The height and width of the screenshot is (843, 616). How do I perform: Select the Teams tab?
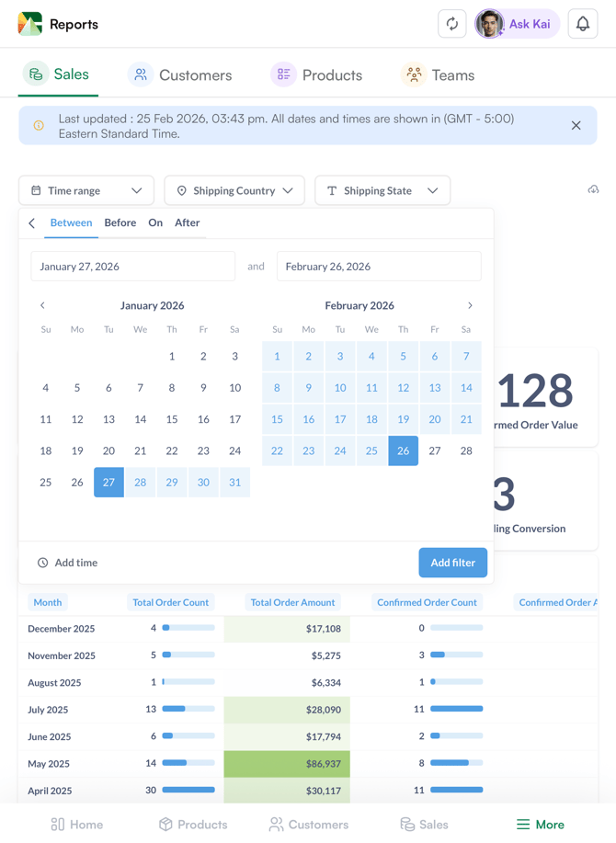439,75
